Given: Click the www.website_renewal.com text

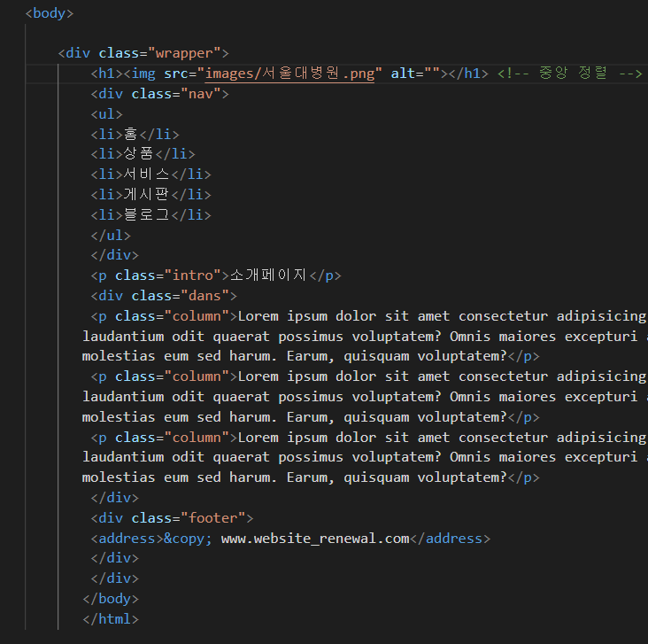Looking at the screenshot, I should (x=315, y=539).
